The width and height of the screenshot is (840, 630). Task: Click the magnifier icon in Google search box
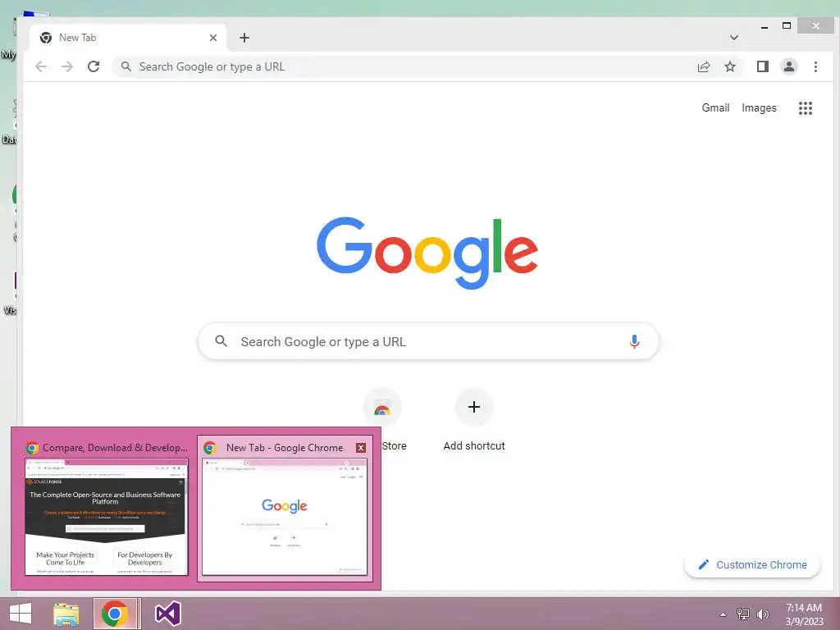tap(221, 340)
